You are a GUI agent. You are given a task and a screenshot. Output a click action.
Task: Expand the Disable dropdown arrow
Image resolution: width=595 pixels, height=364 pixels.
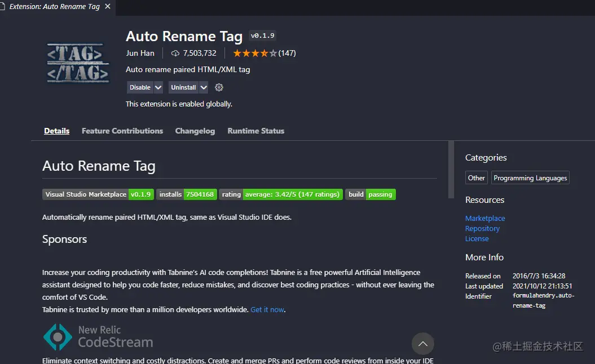(x=158, y=87)
